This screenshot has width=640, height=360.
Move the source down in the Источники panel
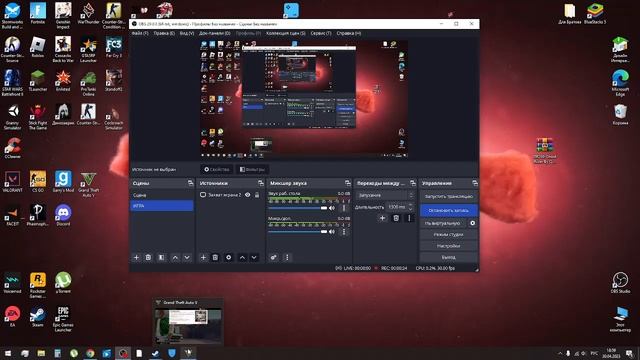pos(254,258)
